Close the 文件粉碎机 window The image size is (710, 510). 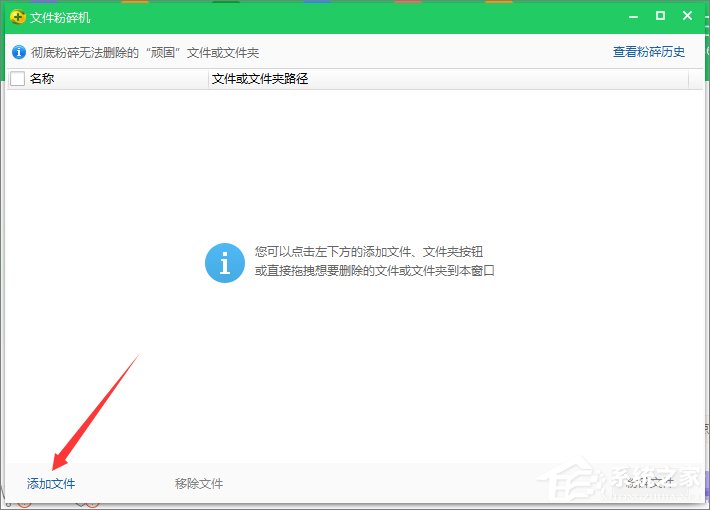[688, 17]
